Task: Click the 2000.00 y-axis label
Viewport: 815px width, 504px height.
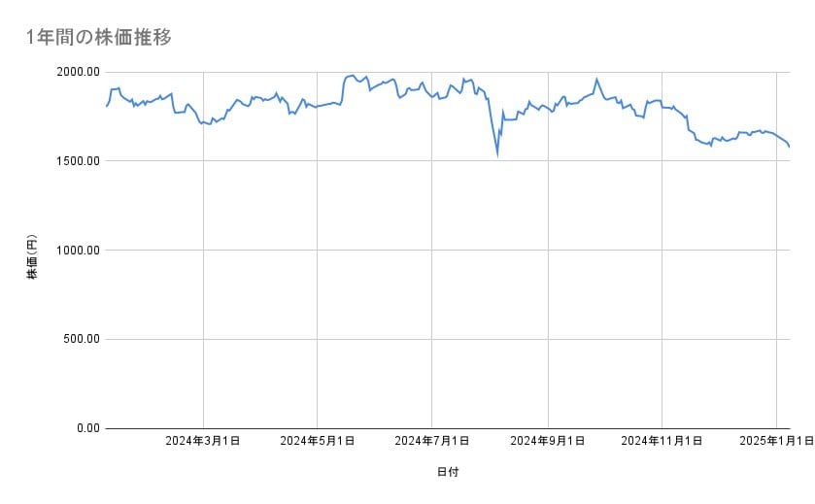Action: click(78, 72)
